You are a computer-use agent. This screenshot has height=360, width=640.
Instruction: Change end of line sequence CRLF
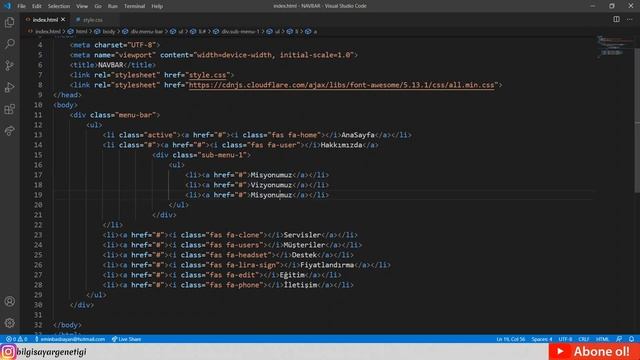pos(584,339)
